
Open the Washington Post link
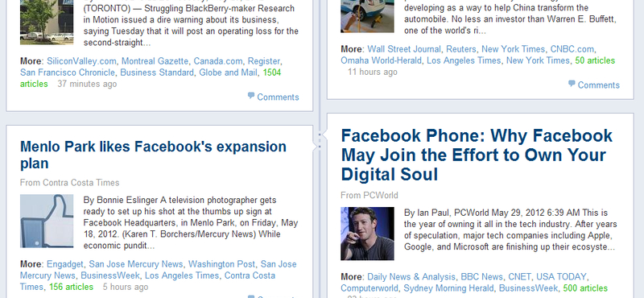[x=222, y=264]
